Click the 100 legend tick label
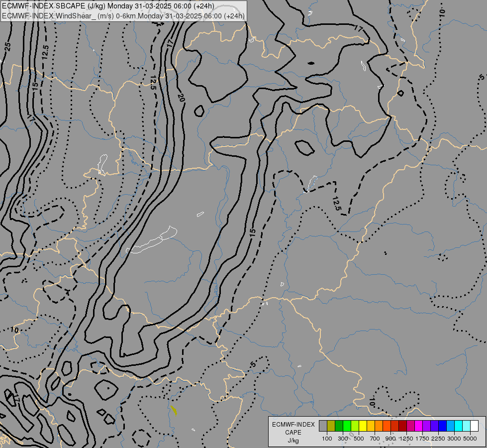This screenshot has height=448, width=487. (327, 439)
